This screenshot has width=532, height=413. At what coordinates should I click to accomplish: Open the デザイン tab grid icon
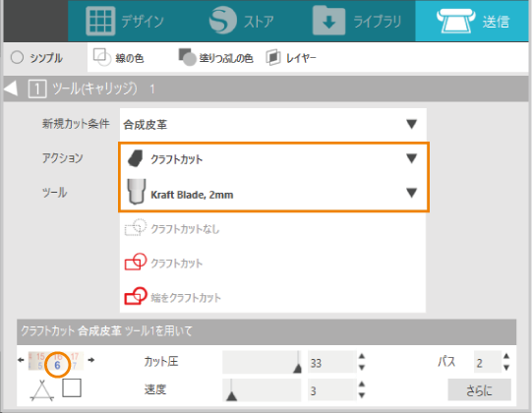100,21
